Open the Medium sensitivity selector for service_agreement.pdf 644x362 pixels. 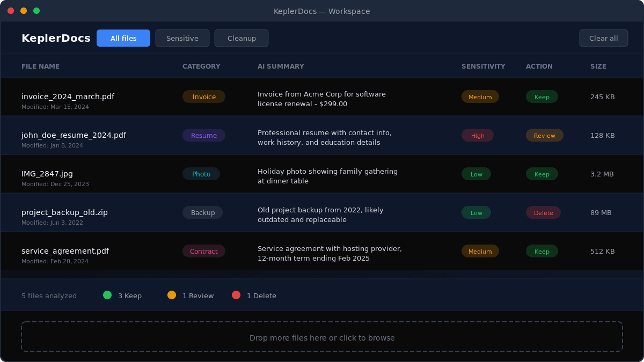pos(480,251)
